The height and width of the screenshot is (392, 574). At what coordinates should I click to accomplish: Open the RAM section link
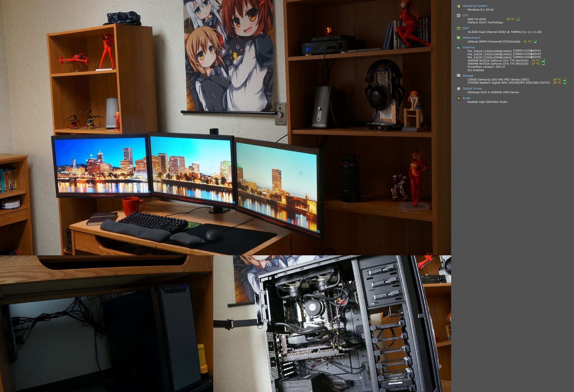tap(465, 28)
